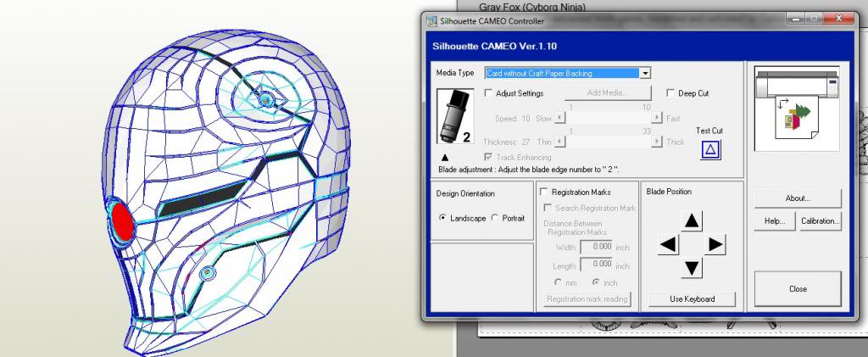Click the Speed slider Fast arrow
The image size is (868, 357).
click(657, 118)
